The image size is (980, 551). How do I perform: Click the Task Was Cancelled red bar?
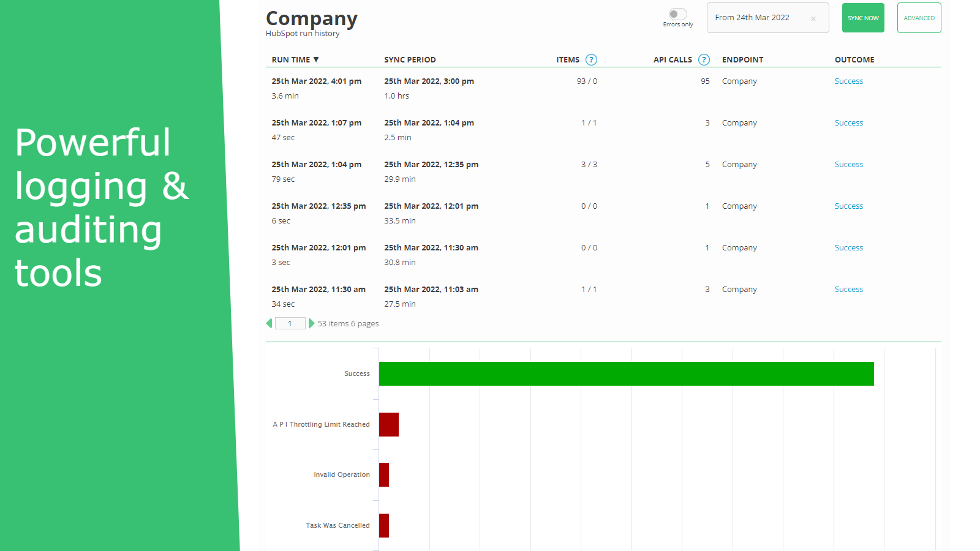384,525
